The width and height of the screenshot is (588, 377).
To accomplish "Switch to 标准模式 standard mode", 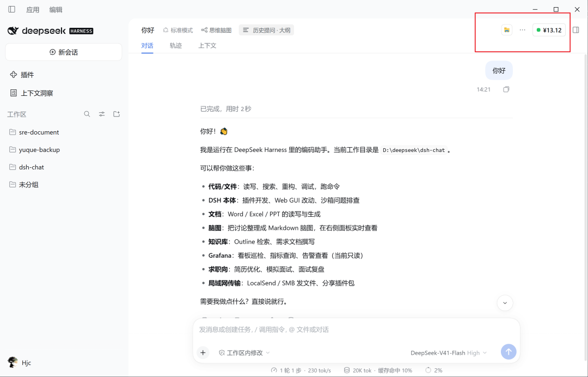I will point(177,30).
